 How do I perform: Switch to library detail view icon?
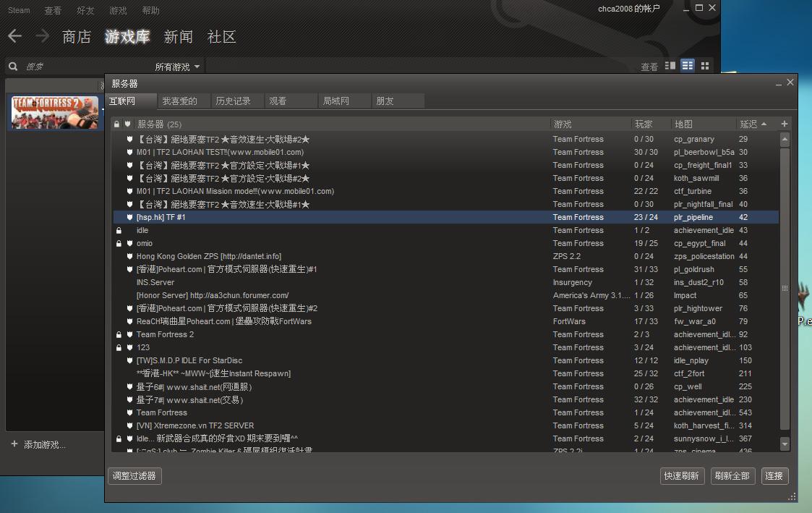[670, 66]
